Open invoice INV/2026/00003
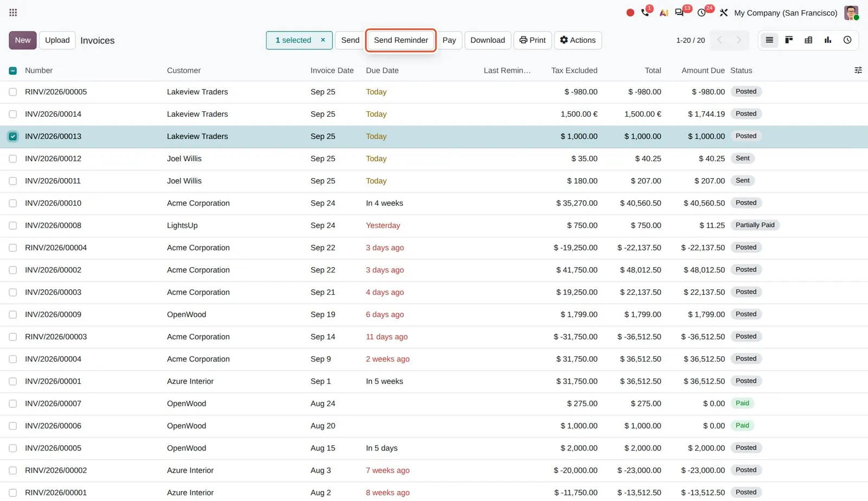The image size is (868, 501). (x=53, y=292)
